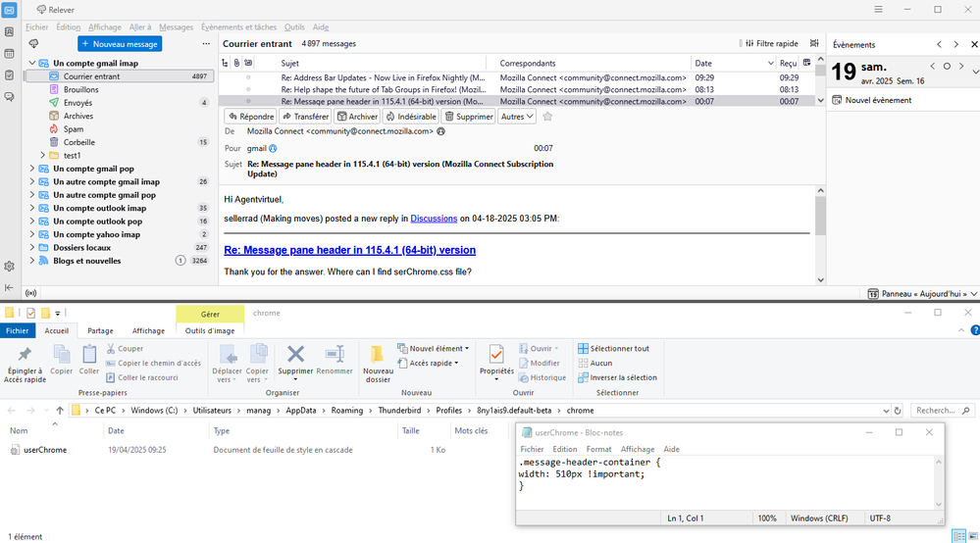Click the Relever get-messages icon above folders
This screenshot has height=543, width=980.
pyautogui.click(x=33, y=44)
